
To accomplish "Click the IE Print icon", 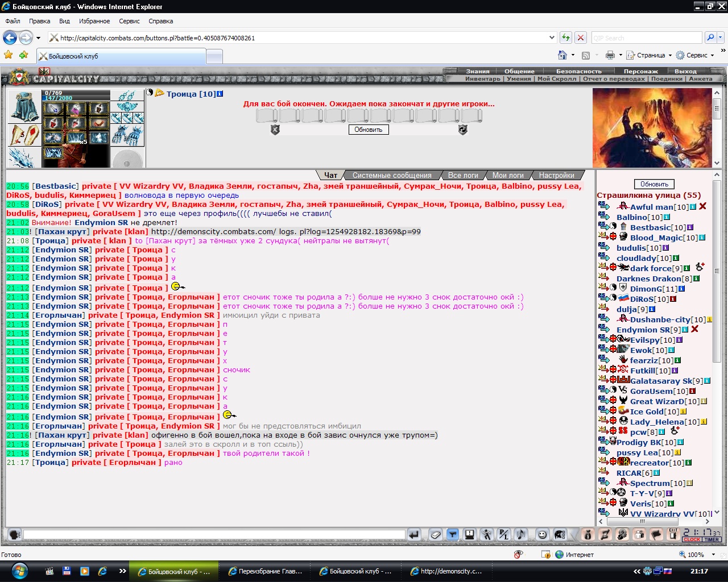I will pyautogui.click(x=610, y=55).
